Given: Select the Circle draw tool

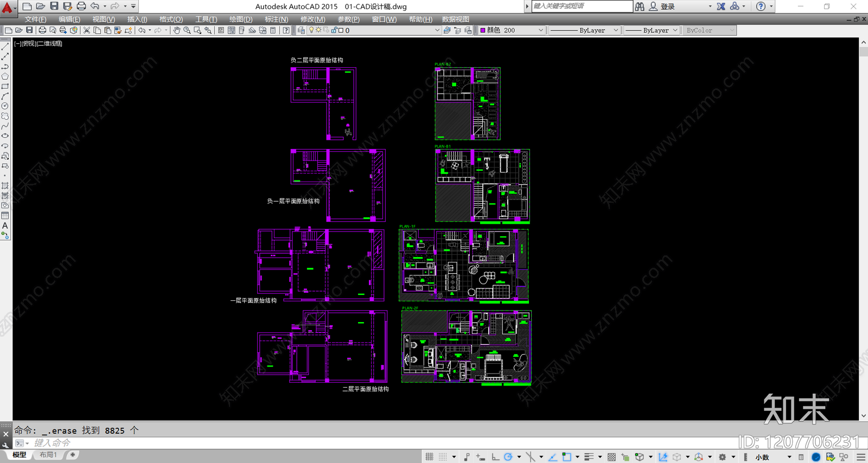Looking at the screenshot, I should tap(5, 106).
